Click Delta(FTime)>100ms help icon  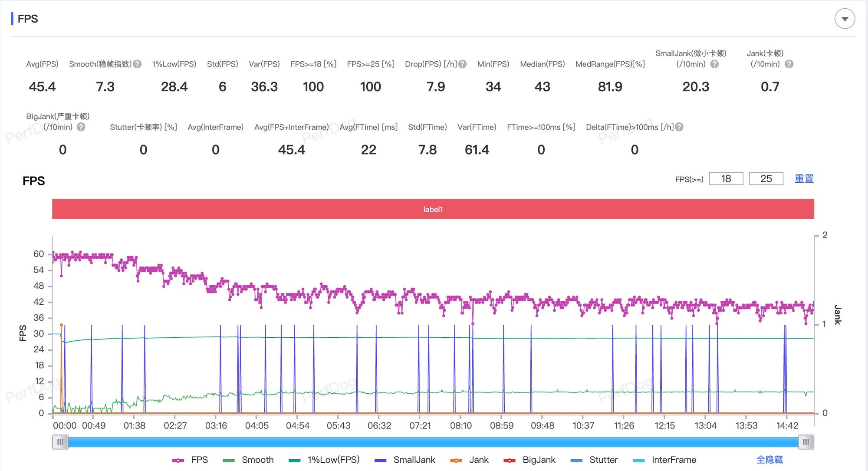click(679, 127)
